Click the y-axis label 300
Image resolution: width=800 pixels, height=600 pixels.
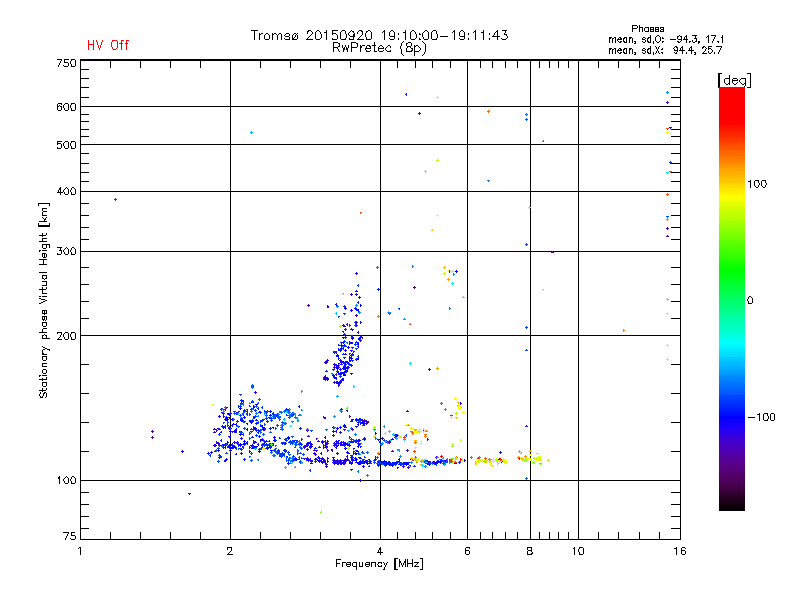click(66, 251)
